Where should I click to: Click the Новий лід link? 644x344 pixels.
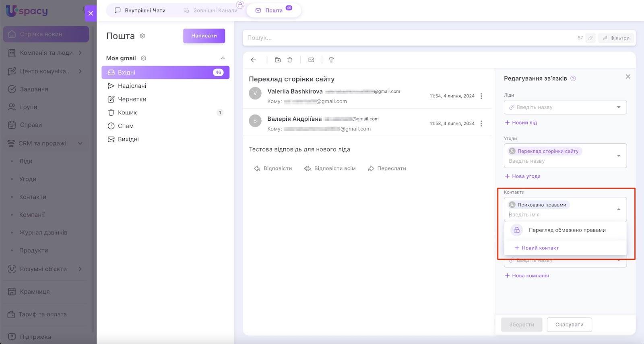point(521,122)
